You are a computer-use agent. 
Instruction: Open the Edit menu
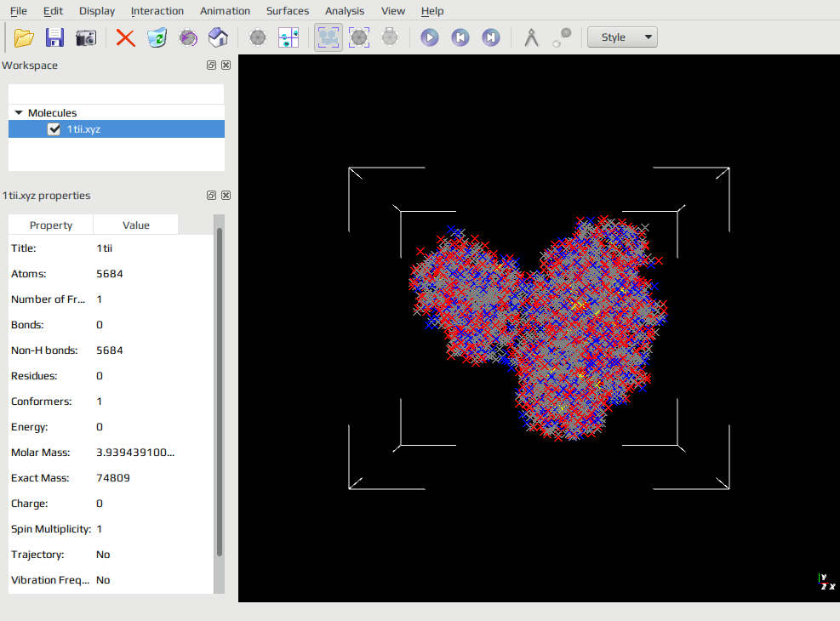53,11
